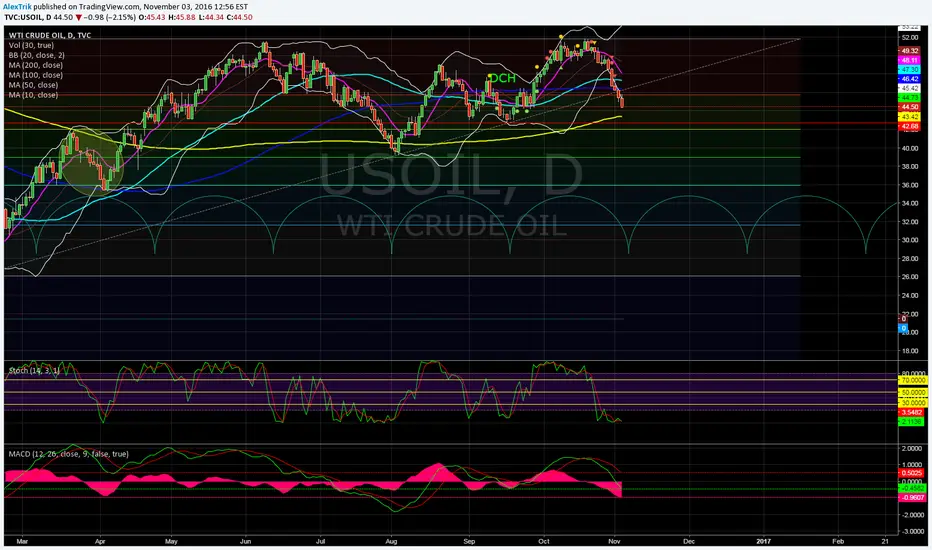Click the red 3.5482 Stoch value label
This screenshot has width=932, height=550.
(912, 412)
